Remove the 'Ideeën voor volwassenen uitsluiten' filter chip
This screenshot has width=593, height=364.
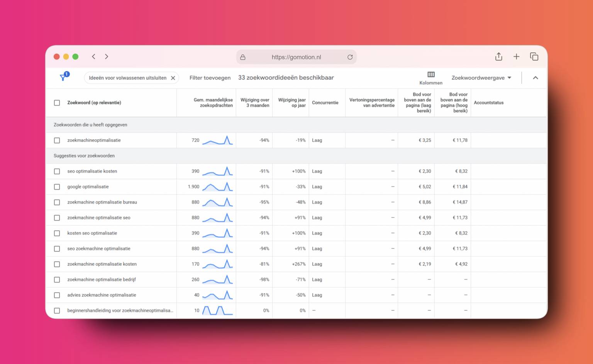click(173, 78)
